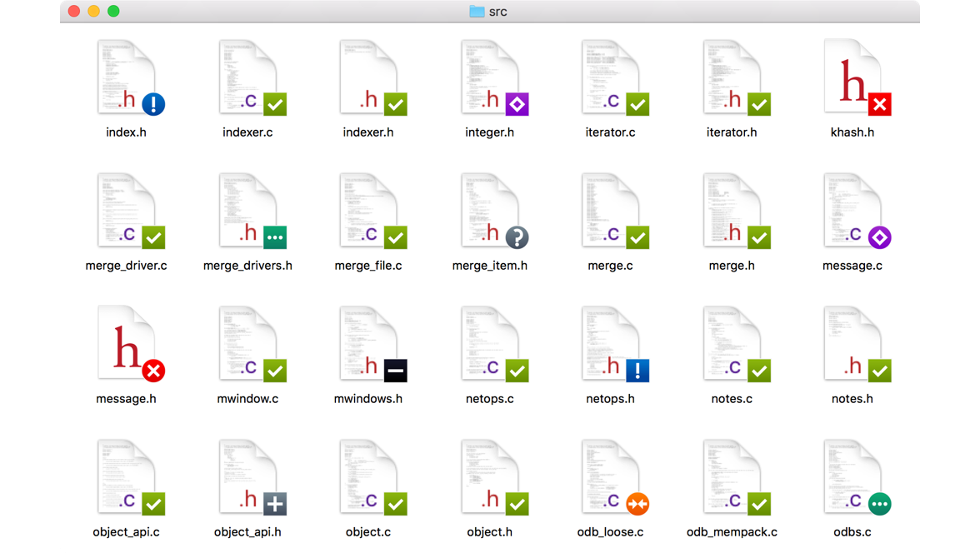
Task: Select merge_drivers.h with the green dots badge
Action: pyautogui.click(x=247, y=212)
